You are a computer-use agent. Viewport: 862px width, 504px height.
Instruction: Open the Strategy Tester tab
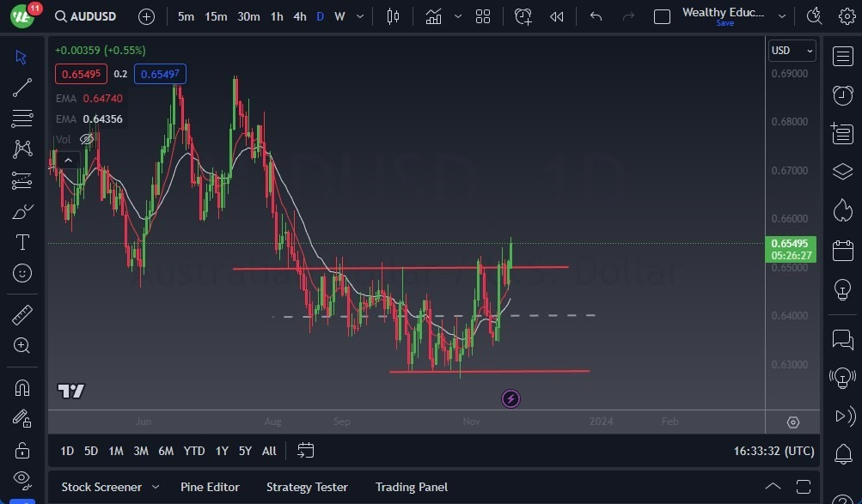coord(307,487)
